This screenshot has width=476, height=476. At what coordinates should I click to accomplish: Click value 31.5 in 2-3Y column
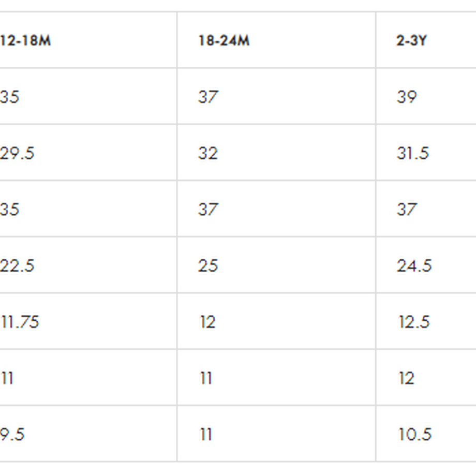click(413, 153)
